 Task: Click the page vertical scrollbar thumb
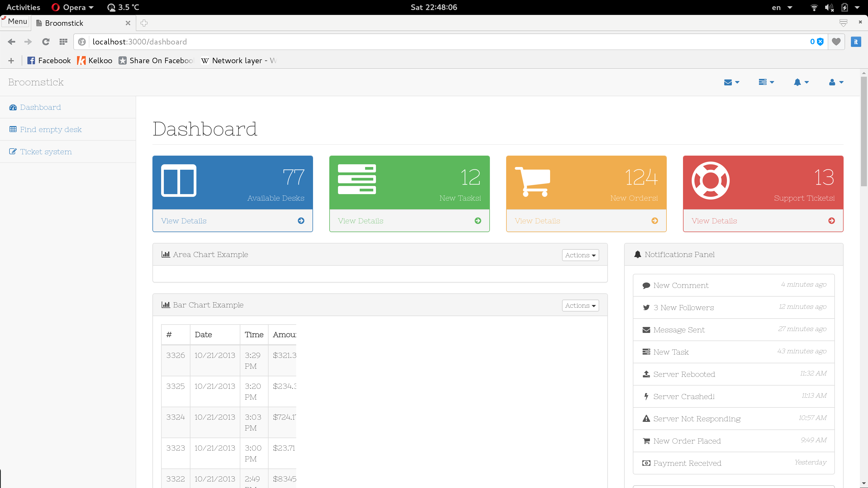coord(863,131)
